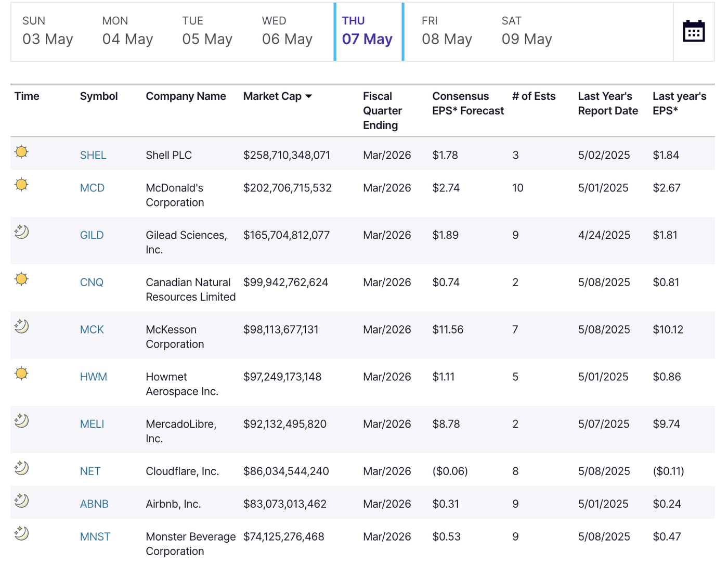Screen dimensions: 728x564
Task: Open Saturday 09 May tab
Action: (527, 32)
